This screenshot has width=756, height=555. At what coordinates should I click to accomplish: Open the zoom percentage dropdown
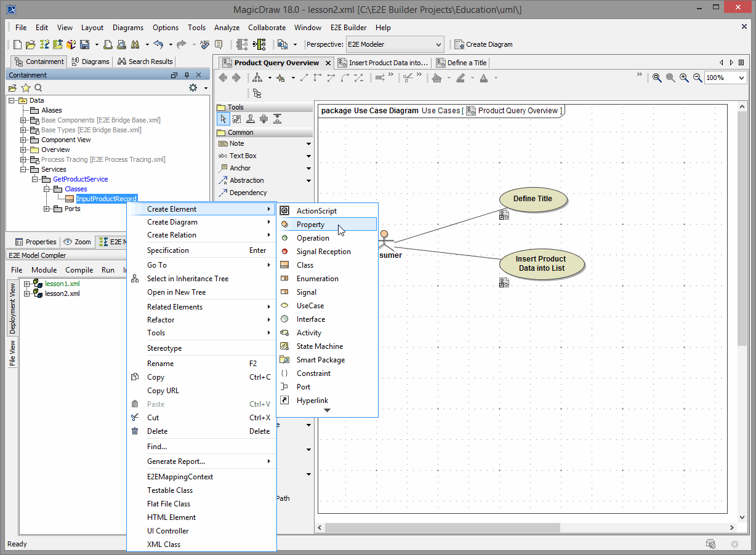tap(741, 78)
